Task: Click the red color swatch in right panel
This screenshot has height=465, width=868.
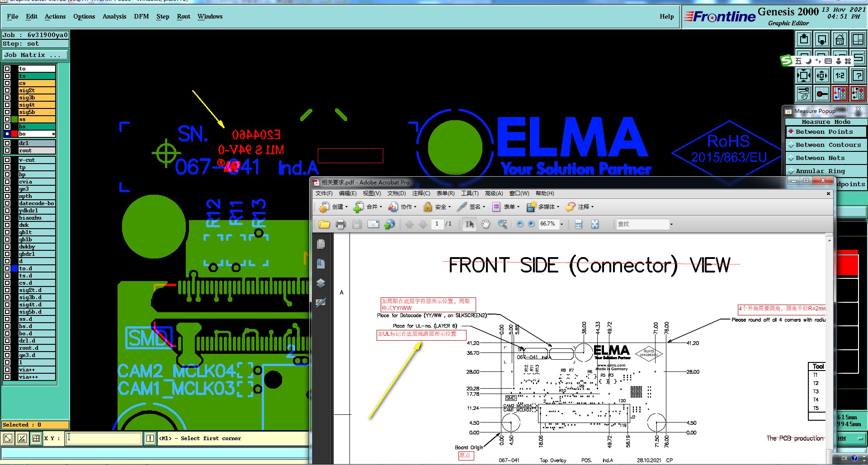Action: click(x=847, y=263)
